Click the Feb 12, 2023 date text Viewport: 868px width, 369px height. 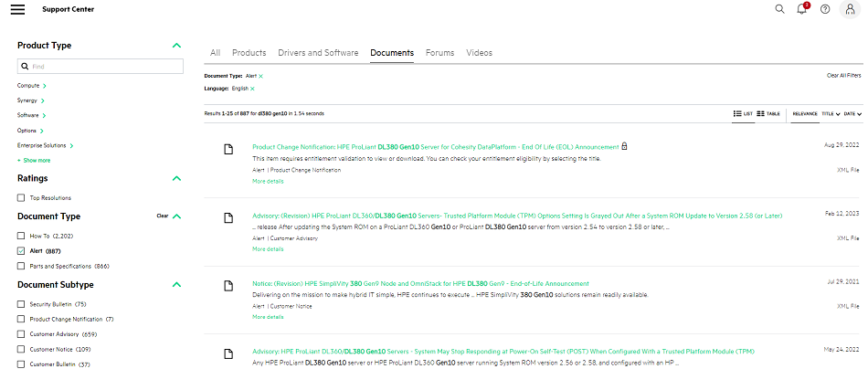point(842,214)
